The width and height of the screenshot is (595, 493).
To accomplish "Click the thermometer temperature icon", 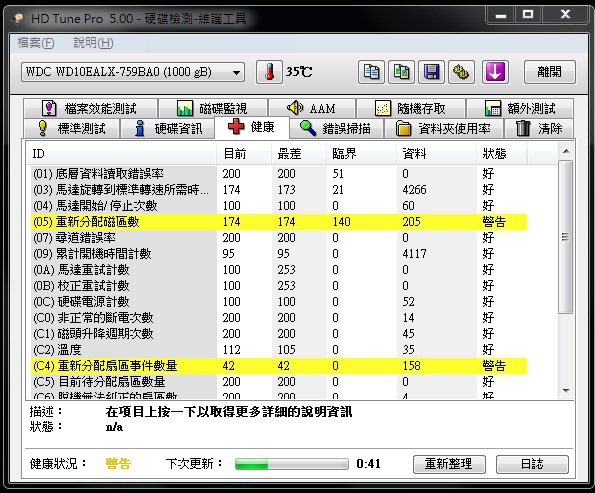I will coord(269,72).
